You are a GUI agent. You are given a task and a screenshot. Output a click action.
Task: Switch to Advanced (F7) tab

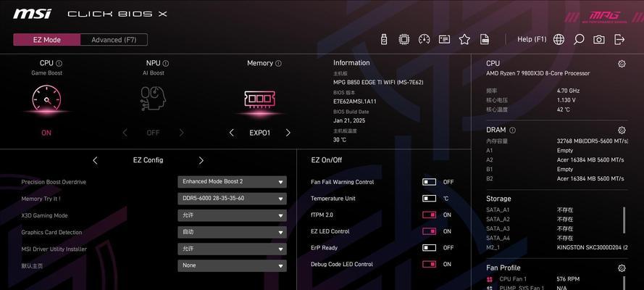pos(114,40)
